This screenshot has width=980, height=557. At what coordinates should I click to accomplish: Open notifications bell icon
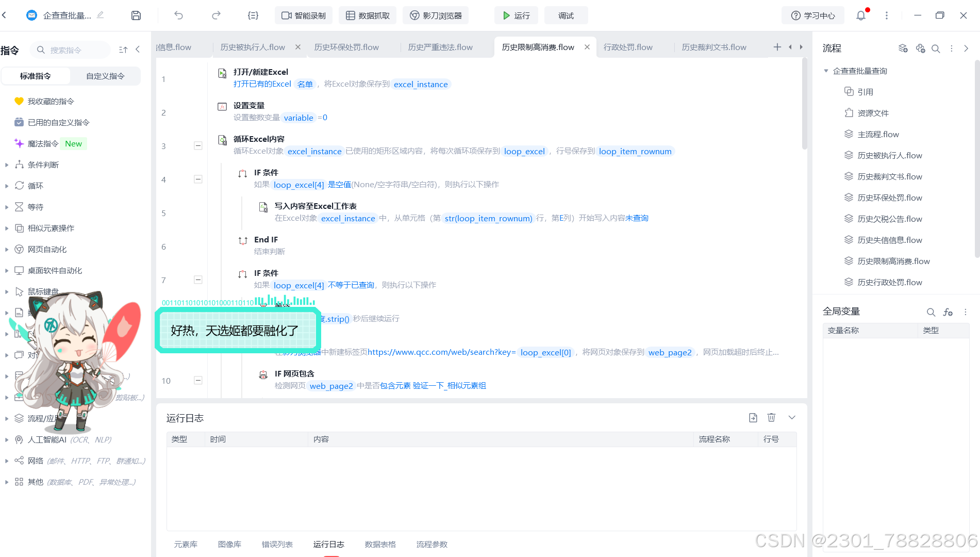pos(861,15)
